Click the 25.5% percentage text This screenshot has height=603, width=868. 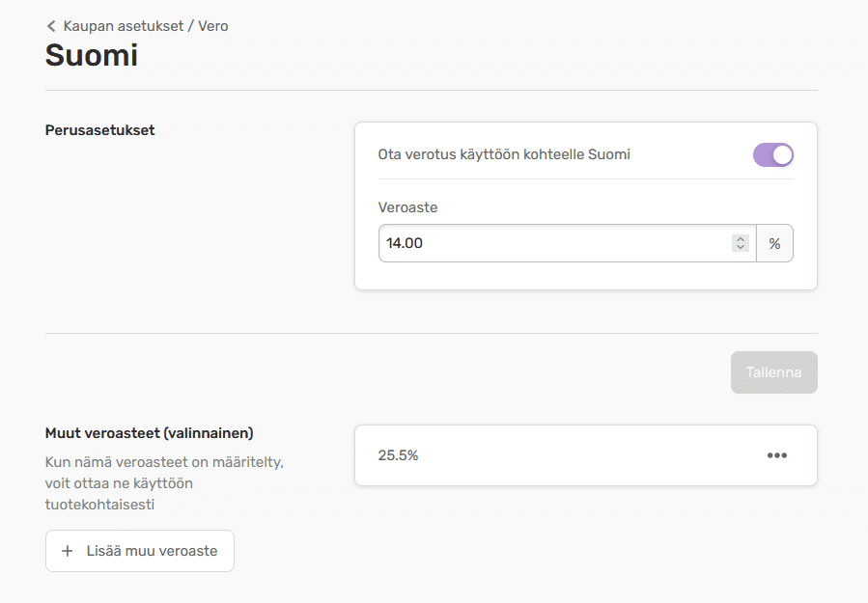click(398, 455)
